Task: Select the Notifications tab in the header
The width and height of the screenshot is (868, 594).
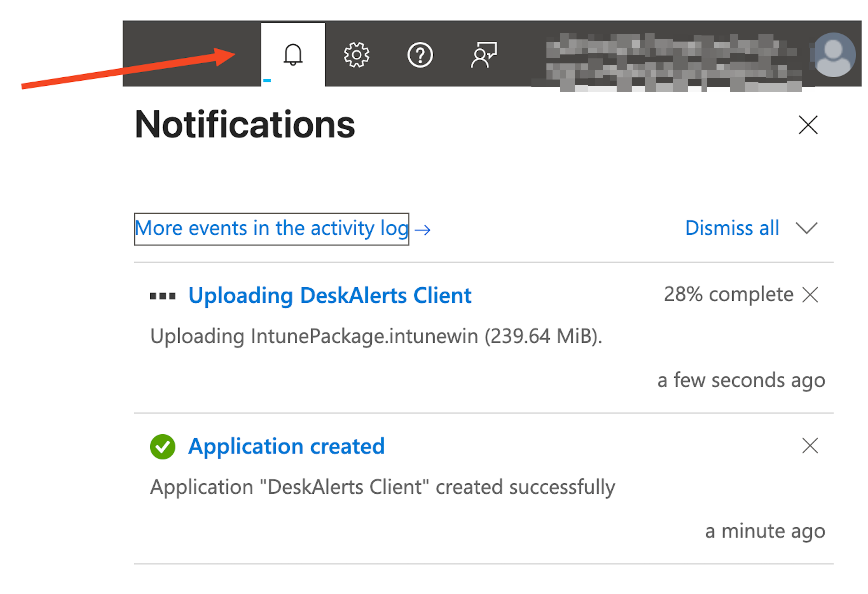Action: tap(294, 54)
